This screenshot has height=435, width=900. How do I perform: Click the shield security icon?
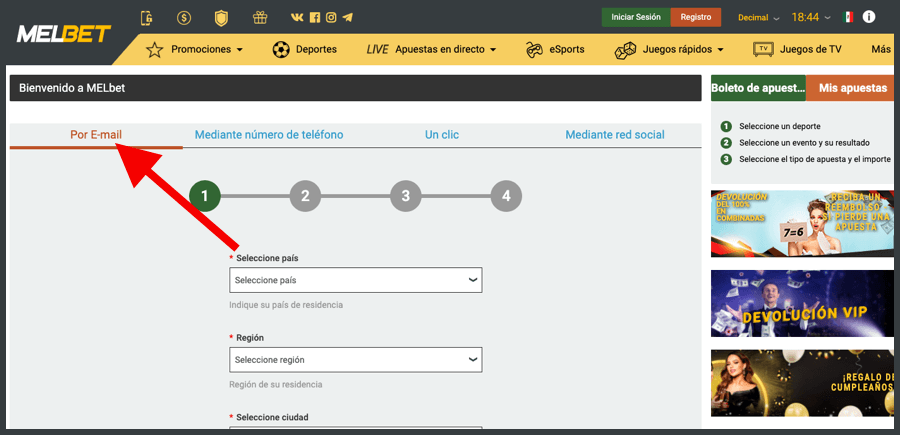221,18
